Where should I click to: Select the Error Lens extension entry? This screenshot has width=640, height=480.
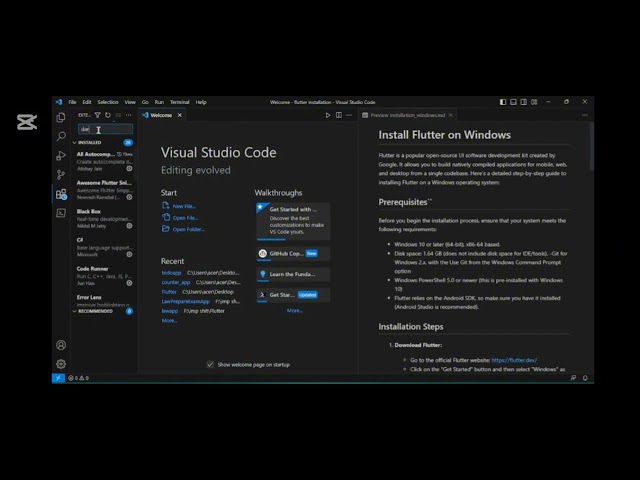click(104, 300)
